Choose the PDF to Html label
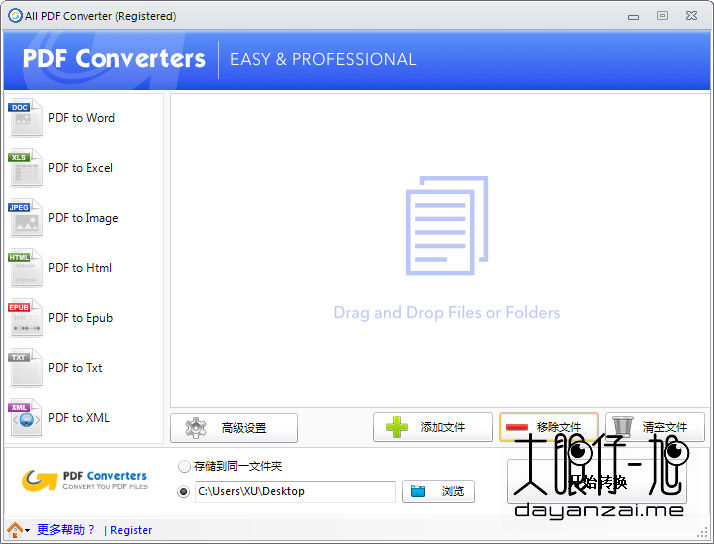714x544 pixels. [x=80, y=268]
